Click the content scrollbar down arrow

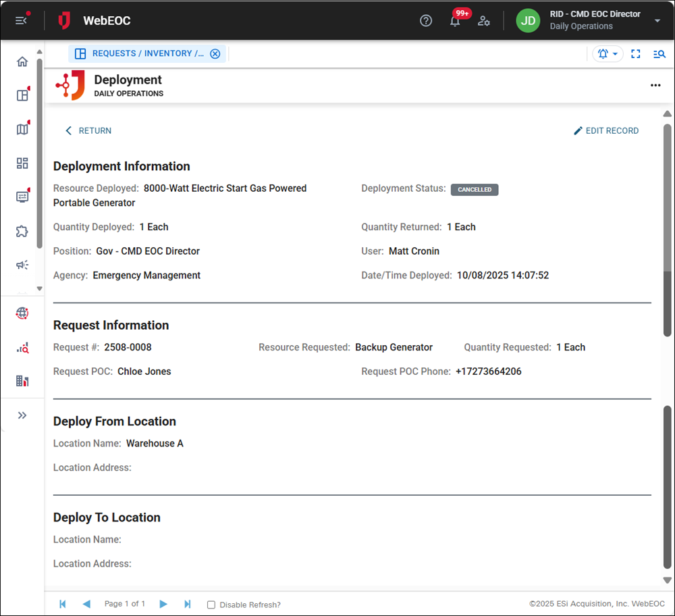(668, 580)
